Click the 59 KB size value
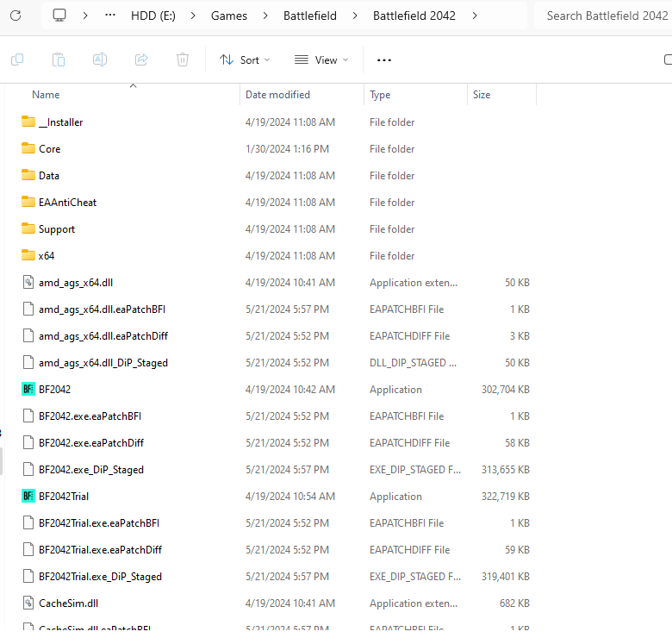 [x=517, y=549]
